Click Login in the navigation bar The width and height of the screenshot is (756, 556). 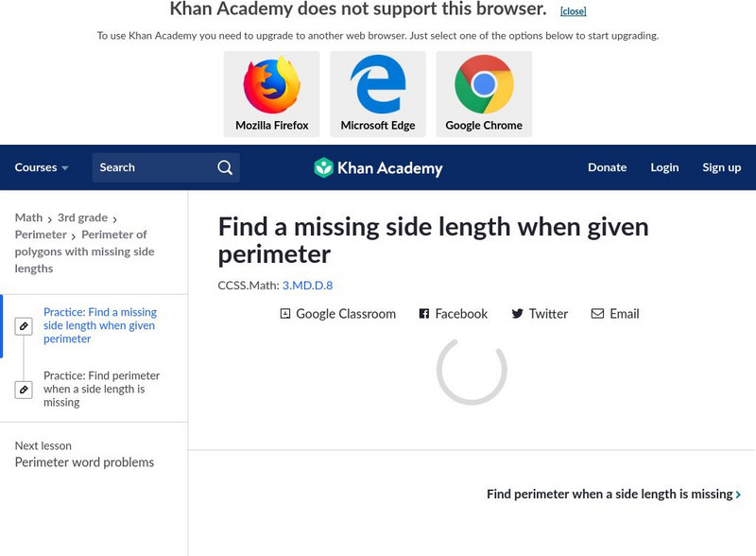[x=664, y=167]
